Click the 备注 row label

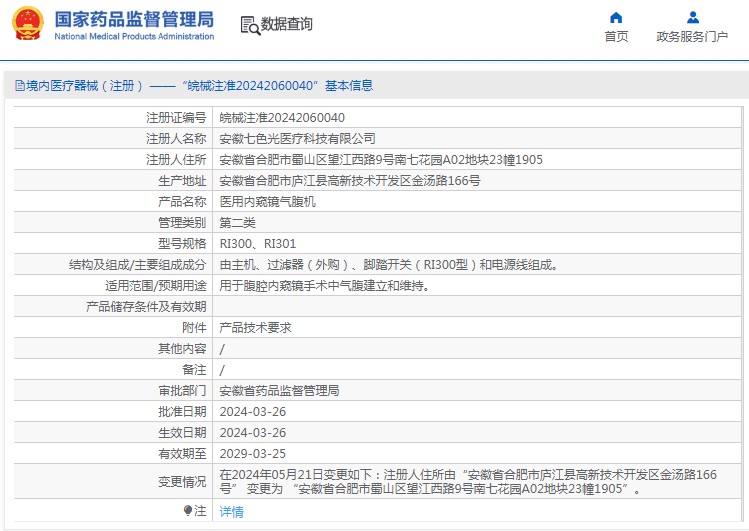194,370
